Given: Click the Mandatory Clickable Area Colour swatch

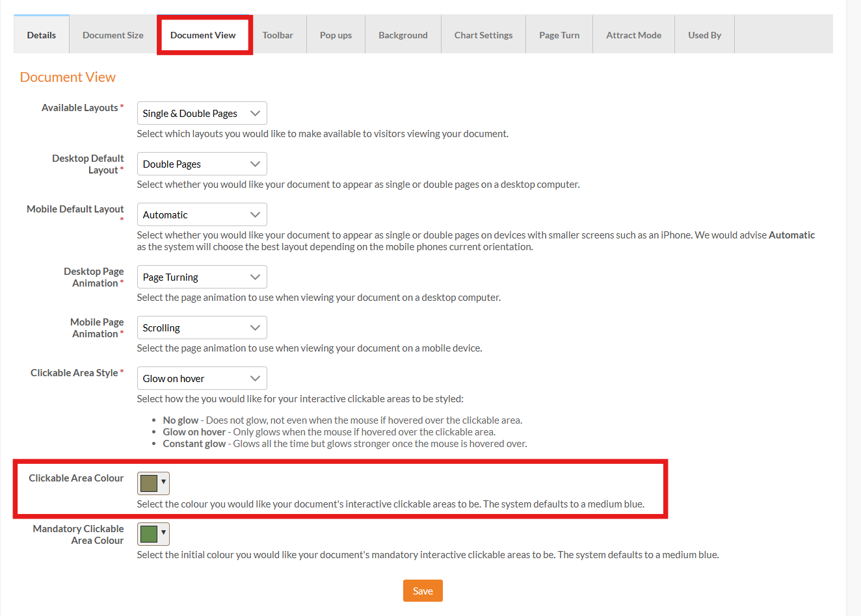Looking at the screenshot, I should (x=153, y=533).
